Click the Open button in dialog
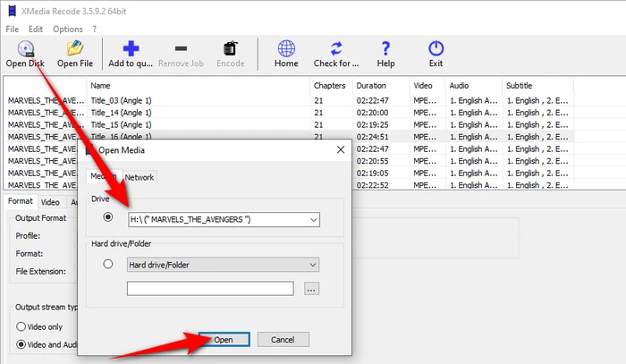626x364 pixels. click(x=224, y=340)
